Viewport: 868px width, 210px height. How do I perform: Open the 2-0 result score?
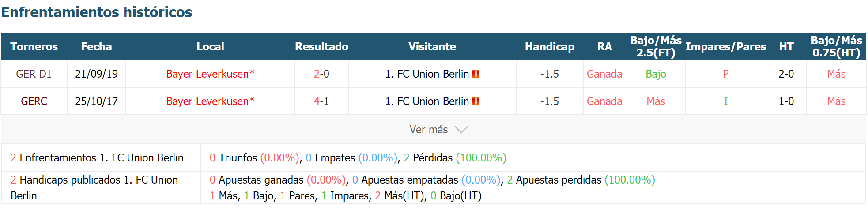pyautogui.click(x=321, y=74)
